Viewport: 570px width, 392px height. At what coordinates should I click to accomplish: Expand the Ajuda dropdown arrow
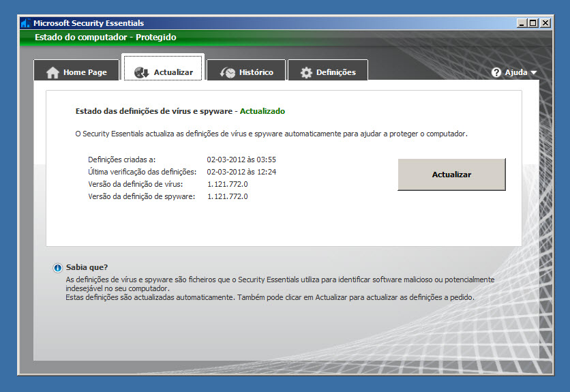534,73
